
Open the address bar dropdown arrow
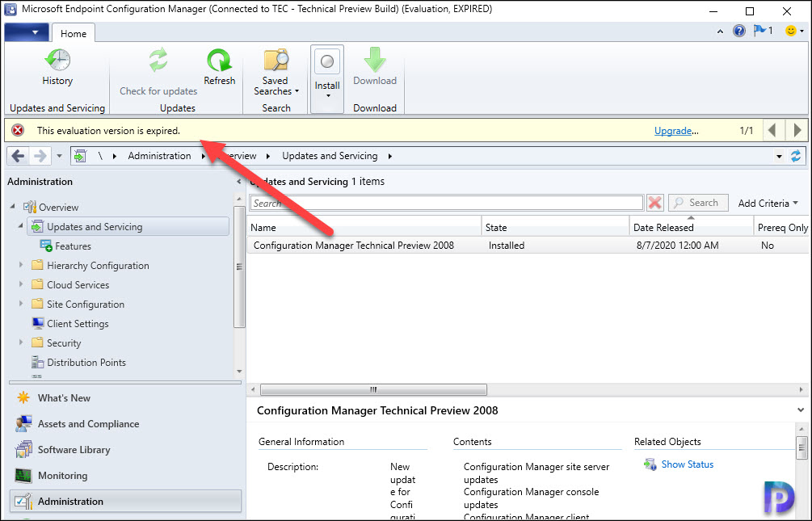pos(779,156)
